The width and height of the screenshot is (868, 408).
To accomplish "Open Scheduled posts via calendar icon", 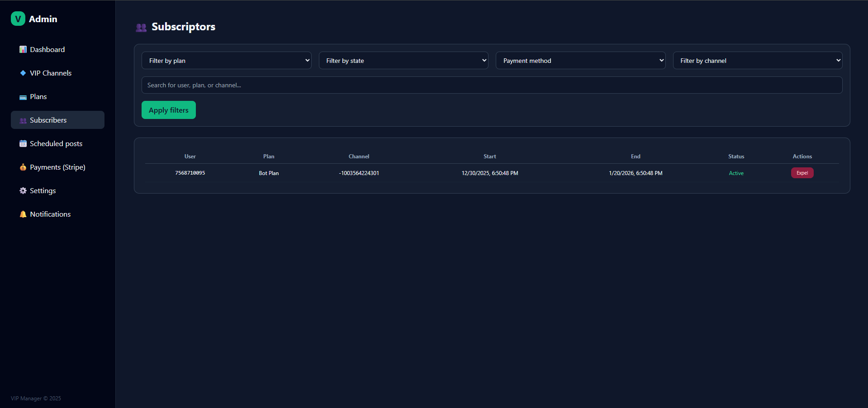I will click(x=23, y=143).
